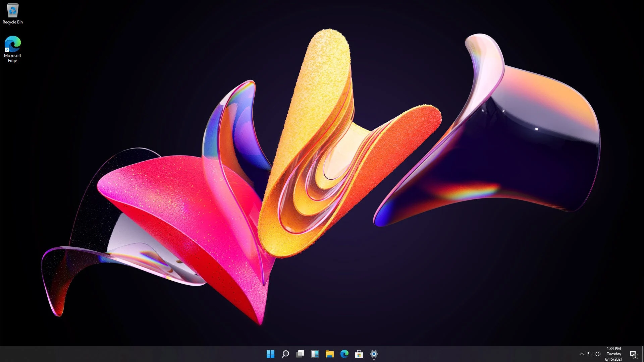
Task: Open Microsoft Edge desktop shortcut
Action: tap(12, 44)
